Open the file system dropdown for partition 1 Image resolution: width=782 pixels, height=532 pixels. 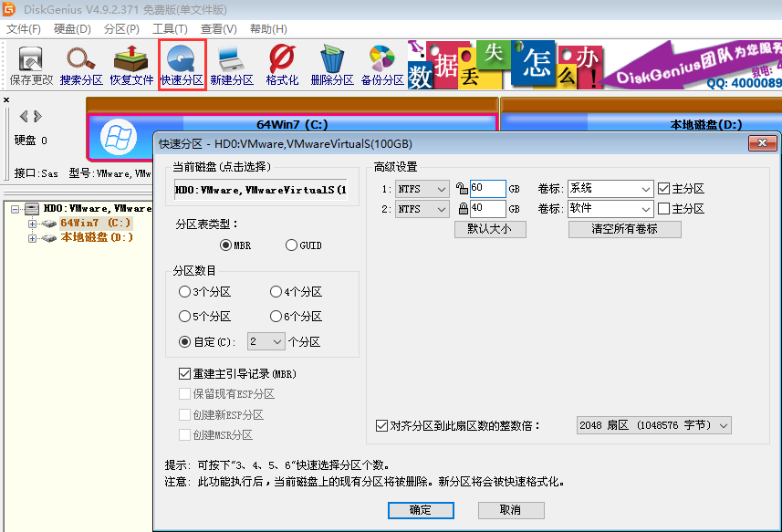[x=441, y=188]
